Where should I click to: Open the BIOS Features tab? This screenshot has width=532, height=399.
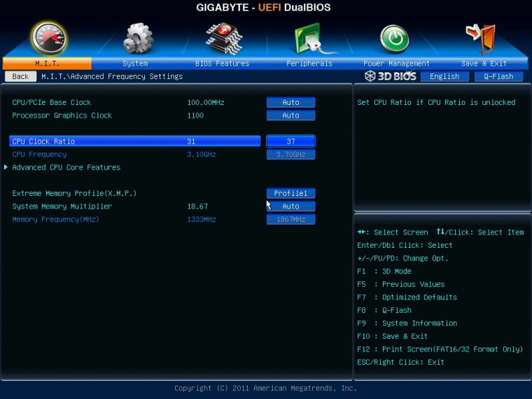[222, 64]
